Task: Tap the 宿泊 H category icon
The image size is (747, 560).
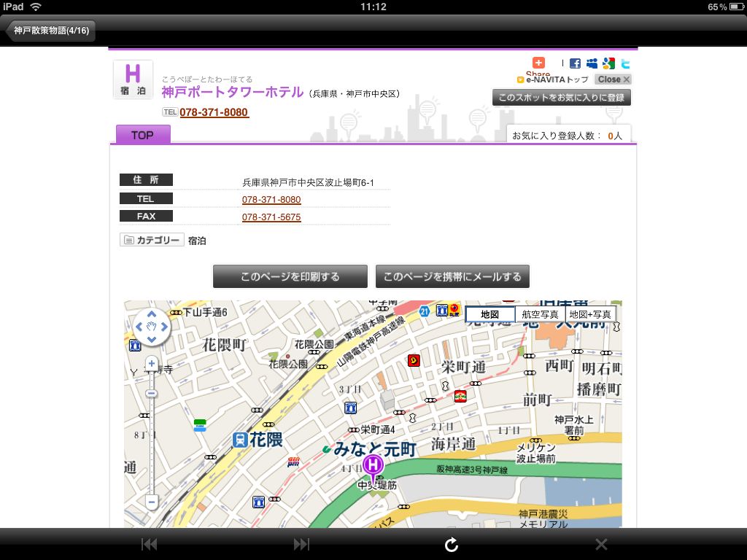Action: pos(133,79)
